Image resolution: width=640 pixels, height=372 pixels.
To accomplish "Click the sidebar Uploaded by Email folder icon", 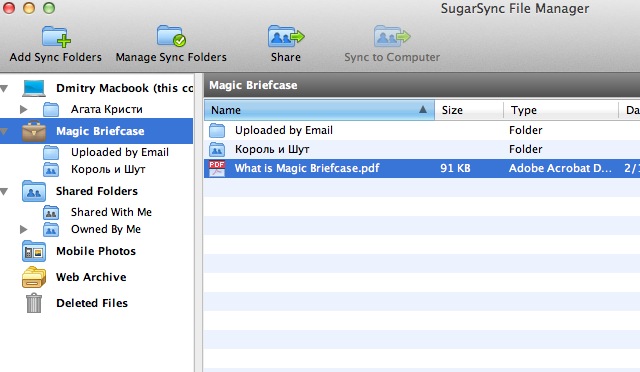I will coord(51,152).
